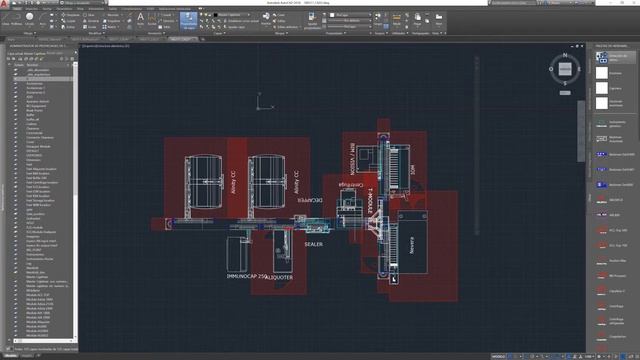Click the Igualar propiedades icon
640x360 pixels.
tap(312, 20)
